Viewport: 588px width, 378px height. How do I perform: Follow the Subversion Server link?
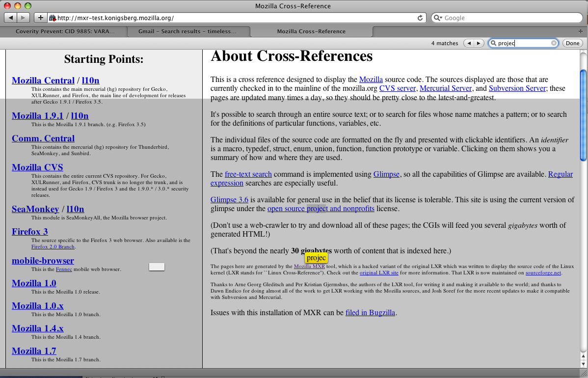(517, 88)
